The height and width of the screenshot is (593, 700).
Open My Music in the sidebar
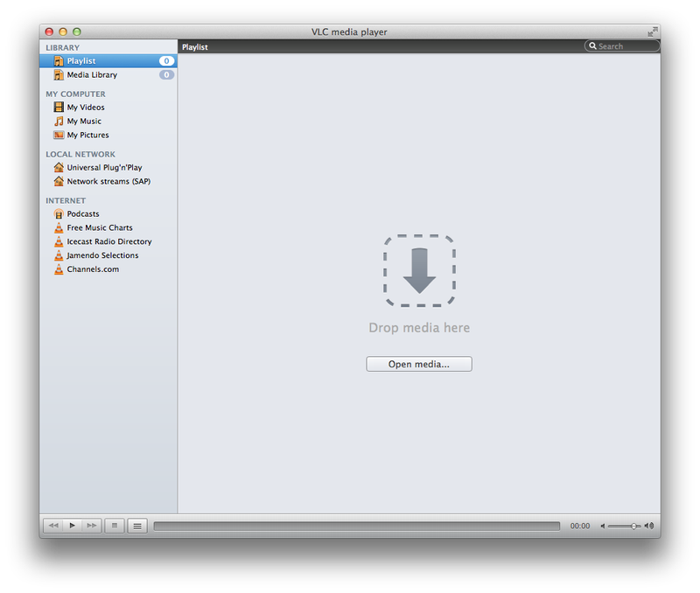(x=108, y=121)
